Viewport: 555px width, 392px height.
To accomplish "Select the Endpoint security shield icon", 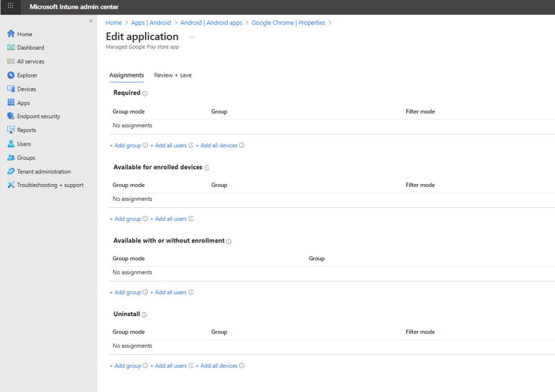I will coord(11,116).
